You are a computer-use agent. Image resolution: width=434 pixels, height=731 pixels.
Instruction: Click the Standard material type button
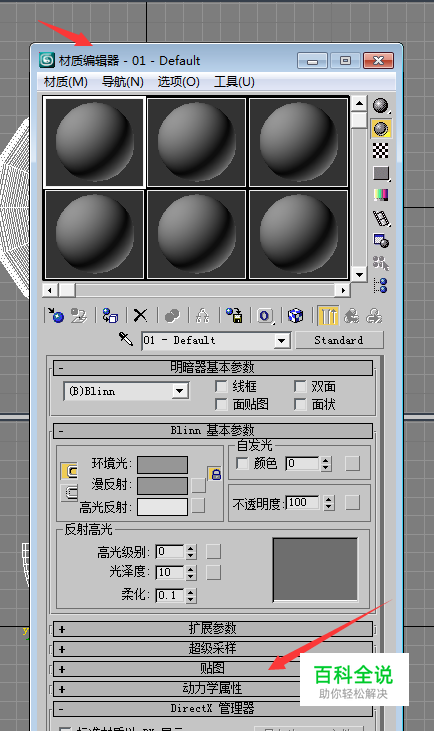(x=339, y=340)
